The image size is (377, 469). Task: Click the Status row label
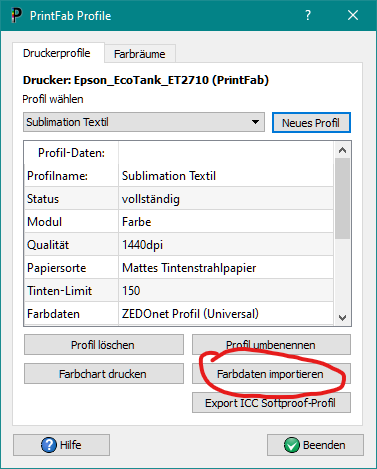pyautogui.click(x=71, y=199)
